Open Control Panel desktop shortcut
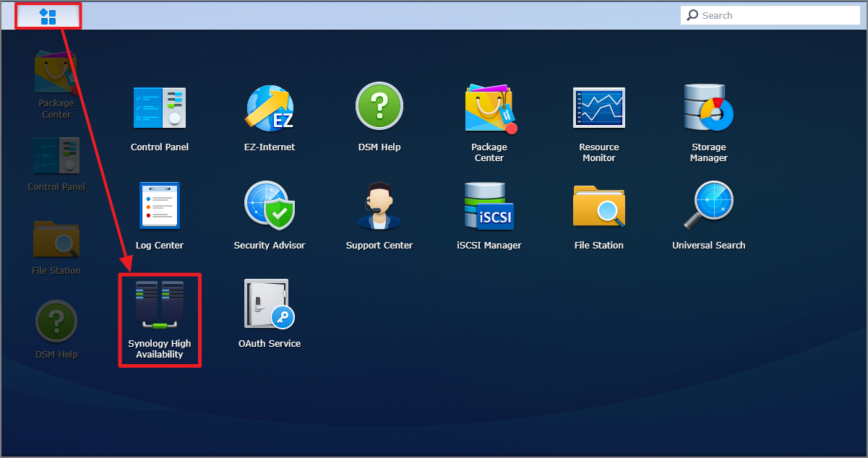The image size is (868, 458). pos(56,156)
